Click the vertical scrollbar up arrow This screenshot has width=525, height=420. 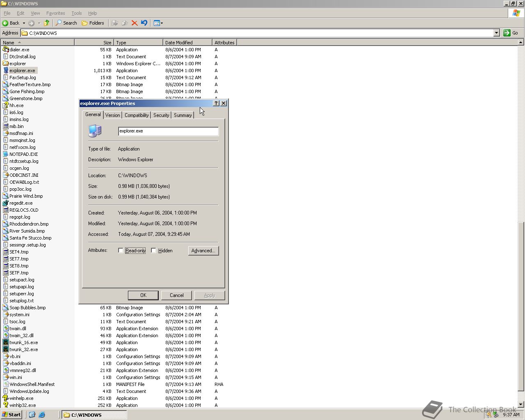(x=521, y=43)
